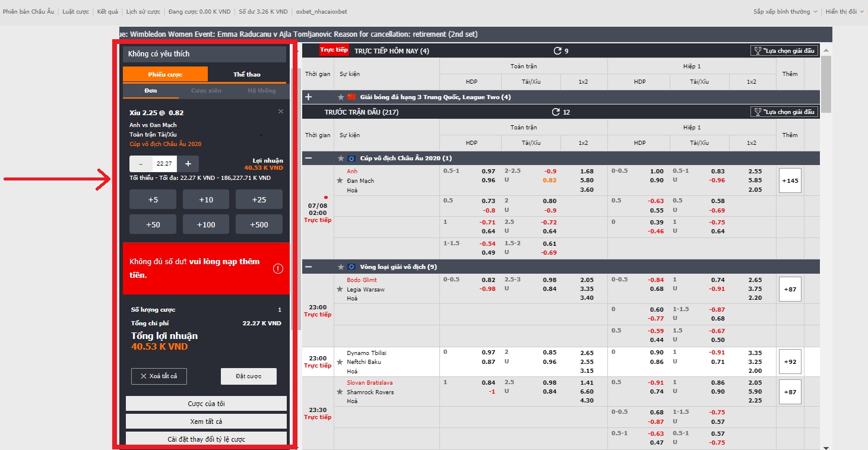Viewport: 868px width, 450px height.
Task: Collapse the Vòng loại giải vô địch section
Action: click(x=309, y=267)
